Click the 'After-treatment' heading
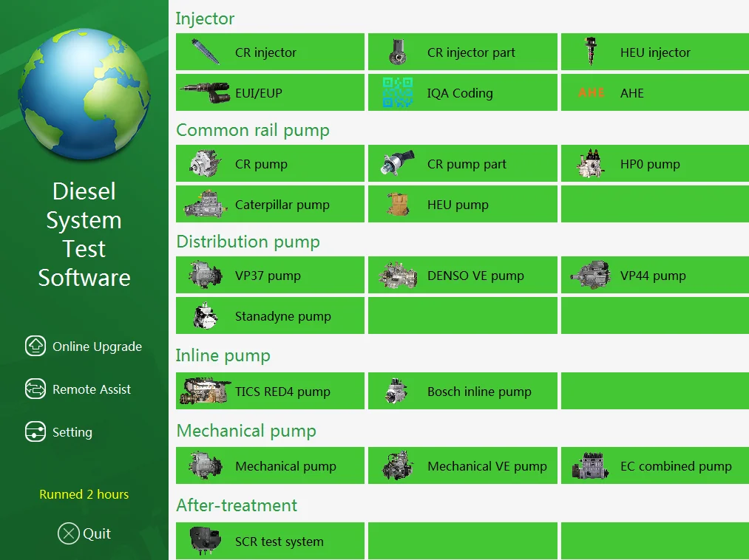The height and width of the screenshot is (560, 749). [x=237, y=505]
